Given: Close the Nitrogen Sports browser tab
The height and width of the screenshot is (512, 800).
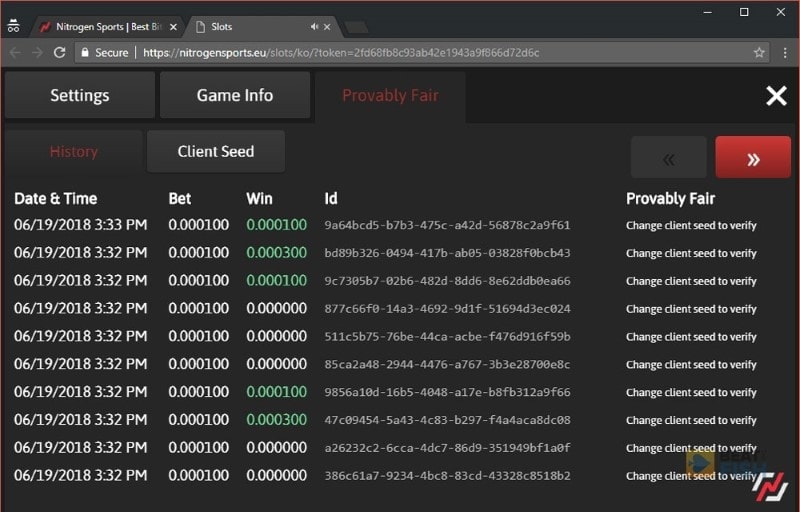Looking at the screenshot, I should [x=173, y=27].
